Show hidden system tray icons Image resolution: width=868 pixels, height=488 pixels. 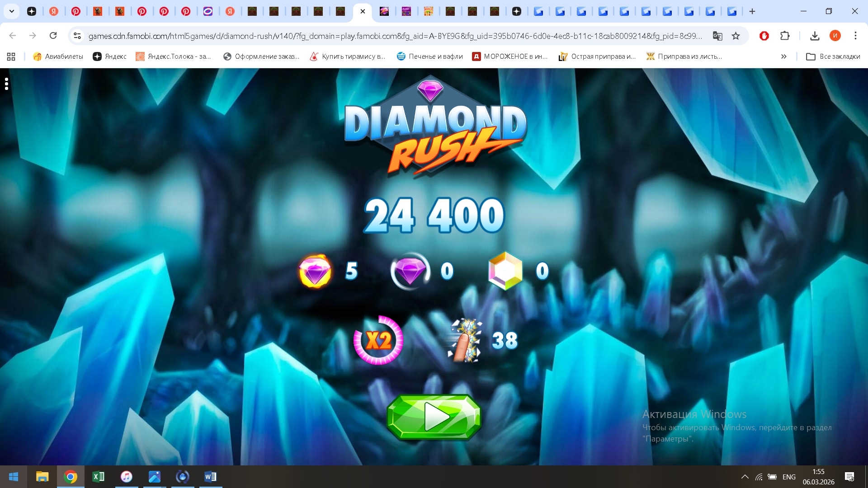tap(745, 477)
